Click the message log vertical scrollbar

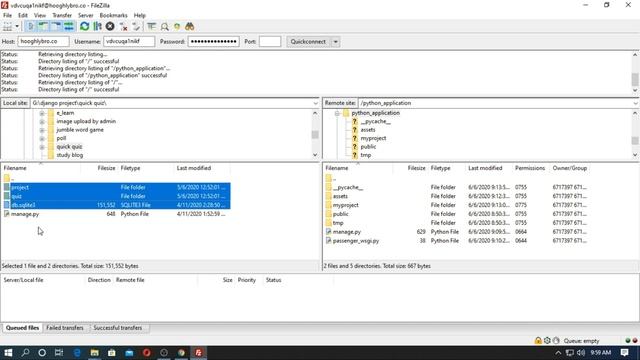[x=635, y=72]
